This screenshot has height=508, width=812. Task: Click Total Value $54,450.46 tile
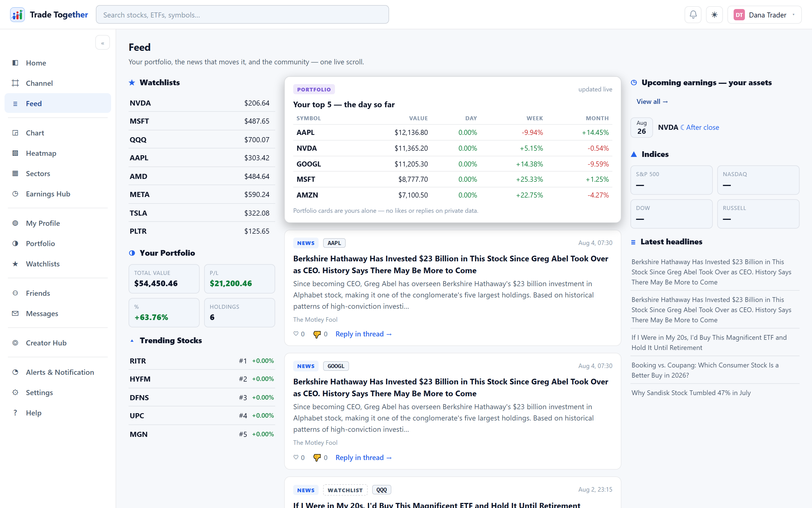point(164,279)
